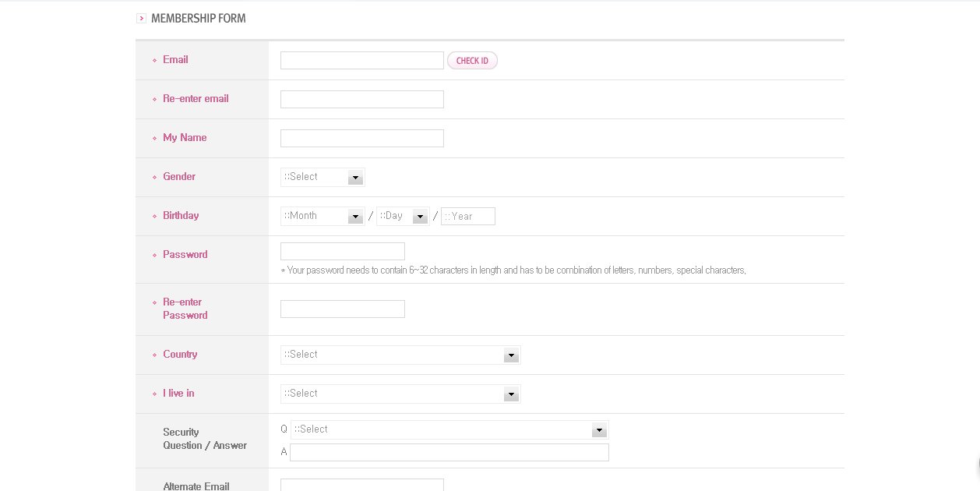Screen dimensions: 980x491
Task: Click the Re-enter email text box
Action: click(361, 100)
